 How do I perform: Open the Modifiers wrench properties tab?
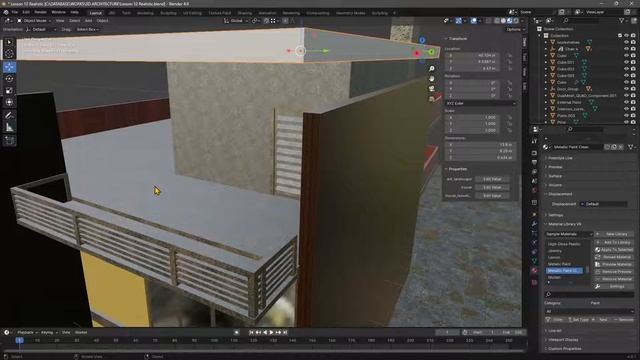[x=534, y=224]
